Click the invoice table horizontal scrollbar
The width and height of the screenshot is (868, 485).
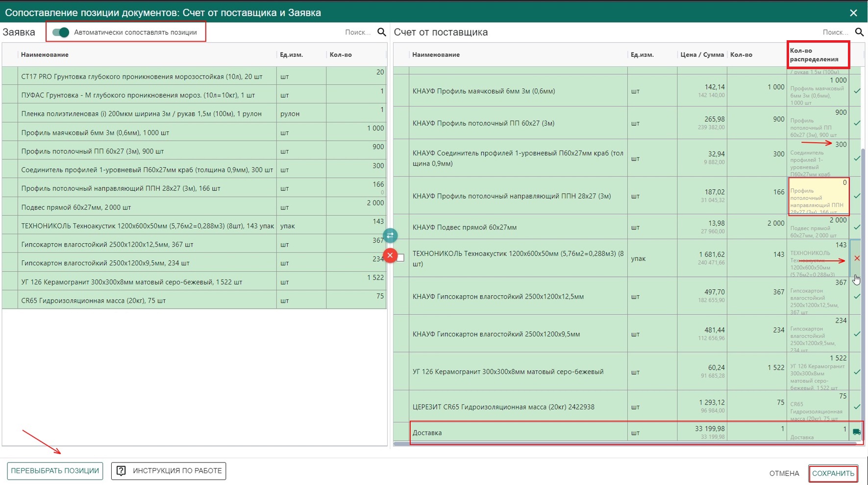click(x=625, y=444)
